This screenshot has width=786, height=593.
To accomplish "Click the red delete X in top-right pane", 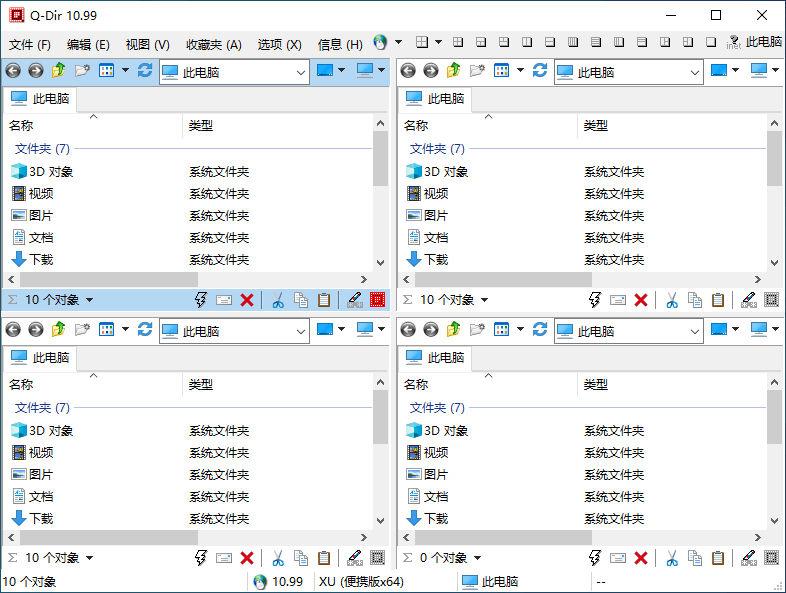I will 641,300.
